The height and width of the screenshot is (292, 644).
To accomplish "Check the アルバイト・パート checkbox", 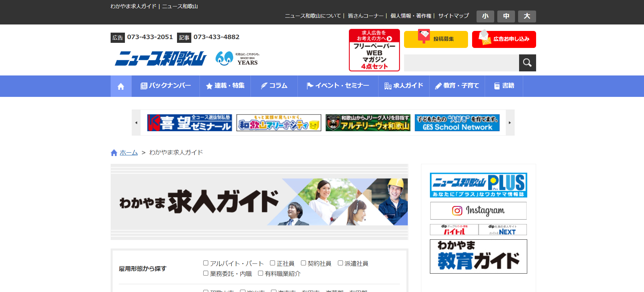I will pos(206,263).
